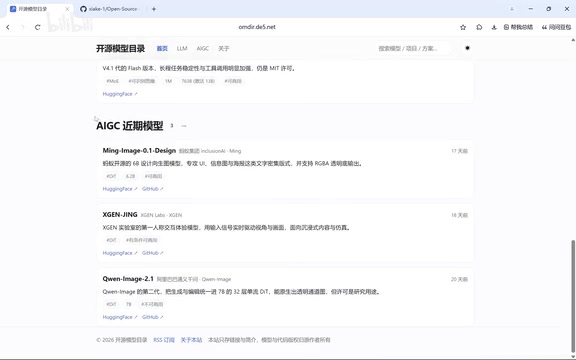Open HuggingFace link for Qwen-Image-2.1
The width and height of the screenshot is (576, 360).
(120, 317)
